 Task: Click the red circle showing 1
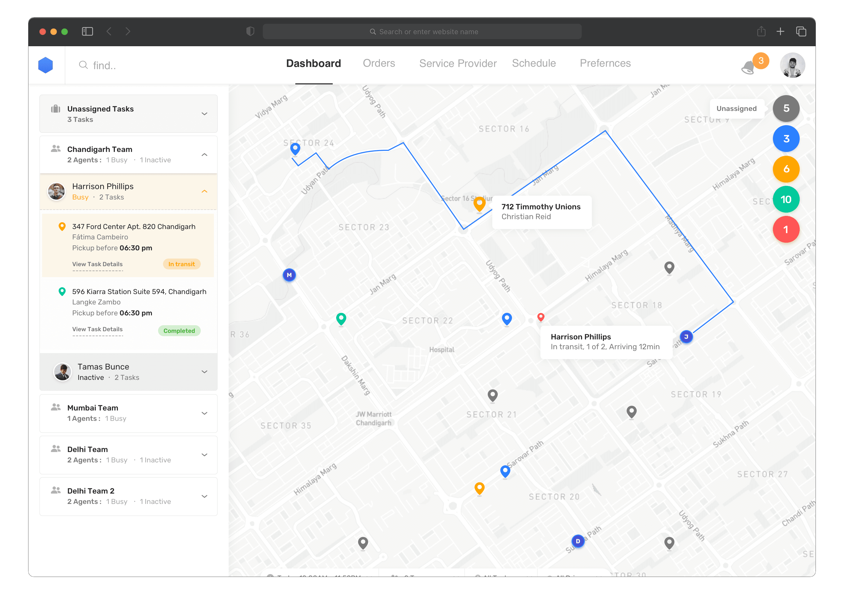786,230
